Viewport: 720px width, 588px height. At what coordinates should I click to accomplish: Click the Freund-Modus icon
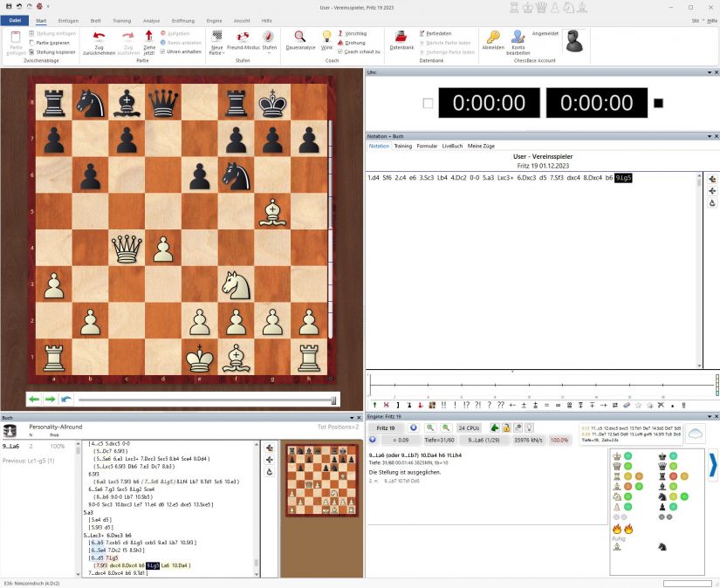pyautogui.click(x=243, y=36)
